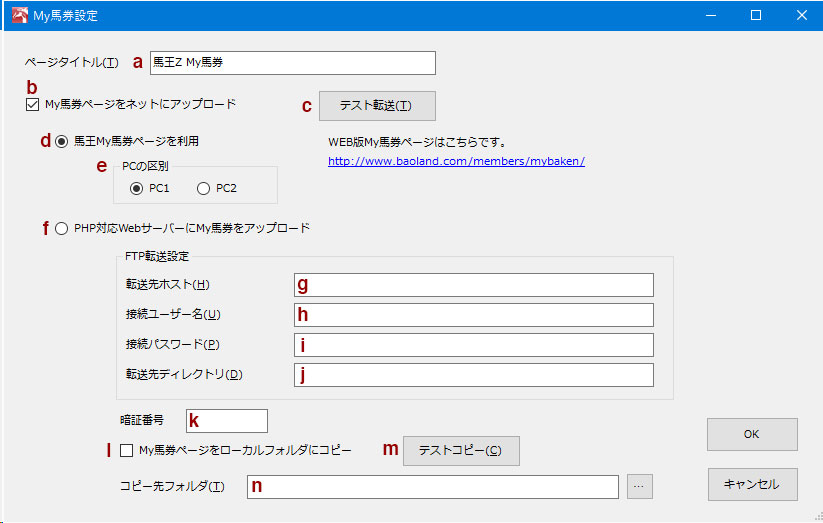This screenshot has height=523, width=823.
Task: Uncheck My馬券ページをネットにアップロード checkbox
Action: (x=33, y=104)
